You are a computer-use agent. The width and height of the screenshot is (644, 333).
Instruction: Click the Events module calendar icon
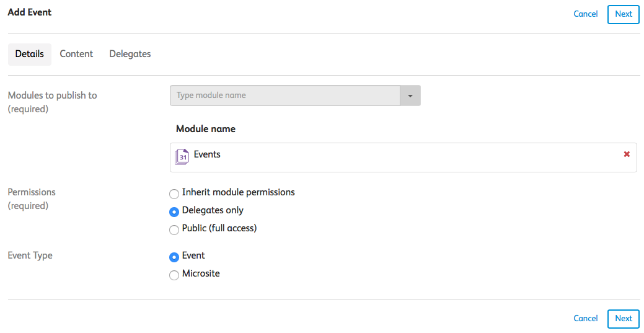click(x=182, y=156)
